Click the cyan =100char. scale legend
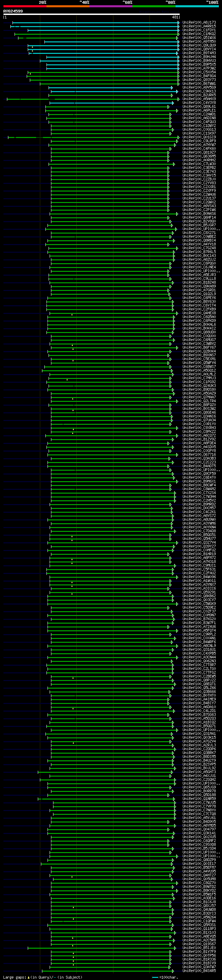The height and width of the screenshot is (980, 222). [165, 977]
